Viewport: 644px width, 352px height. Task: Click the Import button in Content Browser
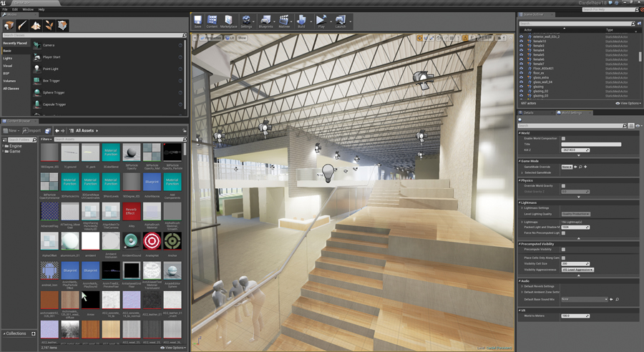32,131
